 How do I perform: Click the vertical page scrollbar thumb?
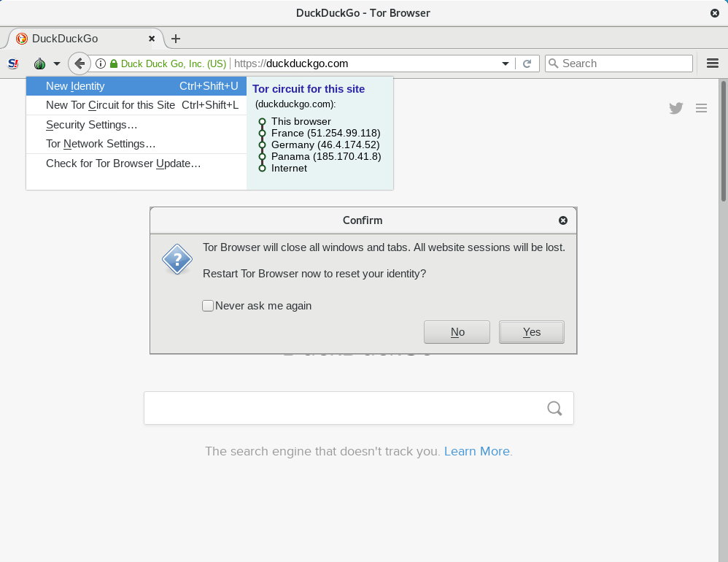point(724,141)
